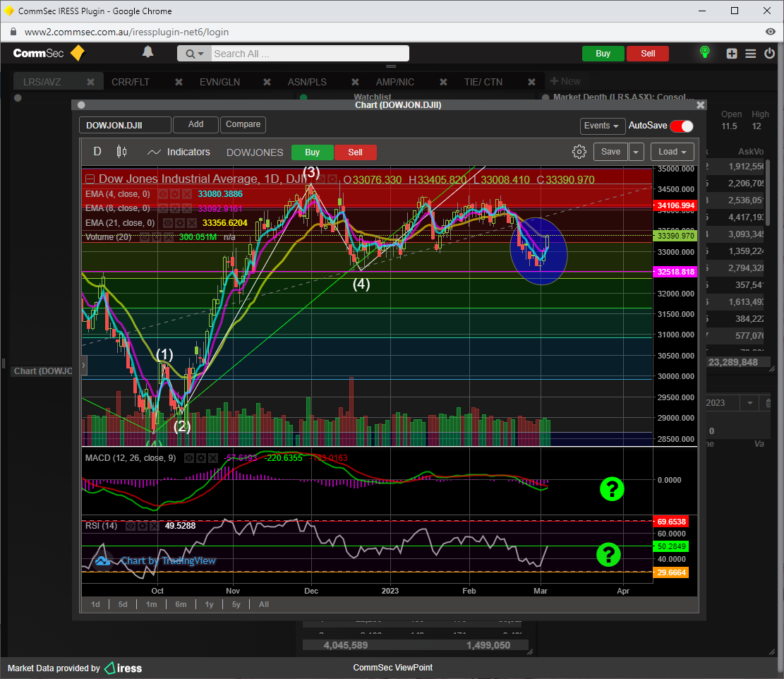
Task: Switch to the LRS/AVZ tab
Action: pyautogui.click(x=42, y=82)
